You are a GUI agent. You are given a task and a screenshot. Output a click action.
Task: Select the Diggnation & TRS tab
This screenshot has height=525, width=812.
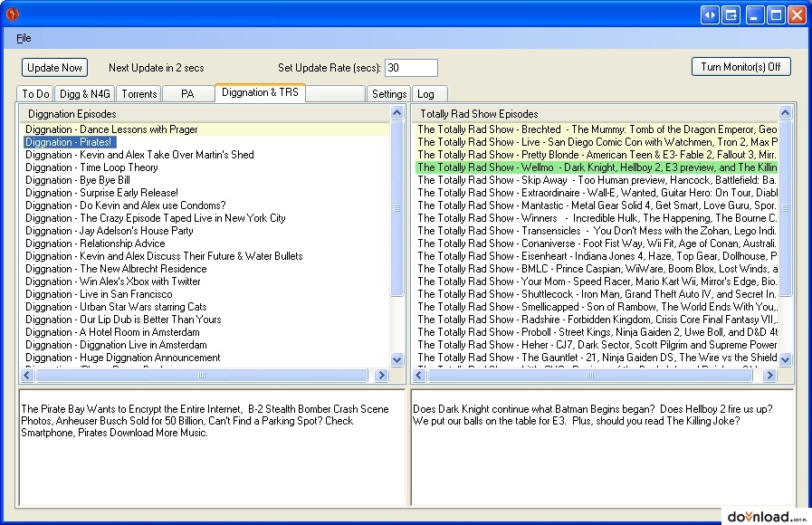pyautogui.click(x=260, y=92)
